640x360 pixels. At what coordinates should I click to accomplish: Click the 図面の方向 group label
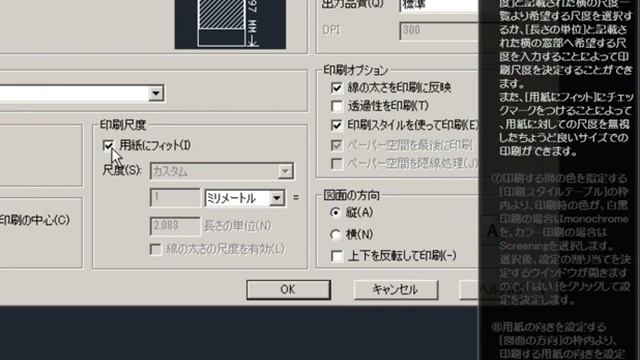tap(351, 195)
